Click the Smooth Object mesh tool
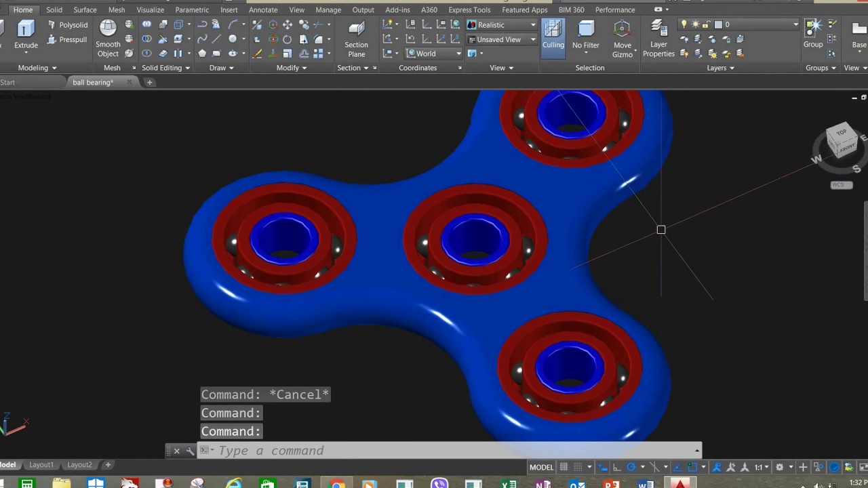 click(108, 38)
